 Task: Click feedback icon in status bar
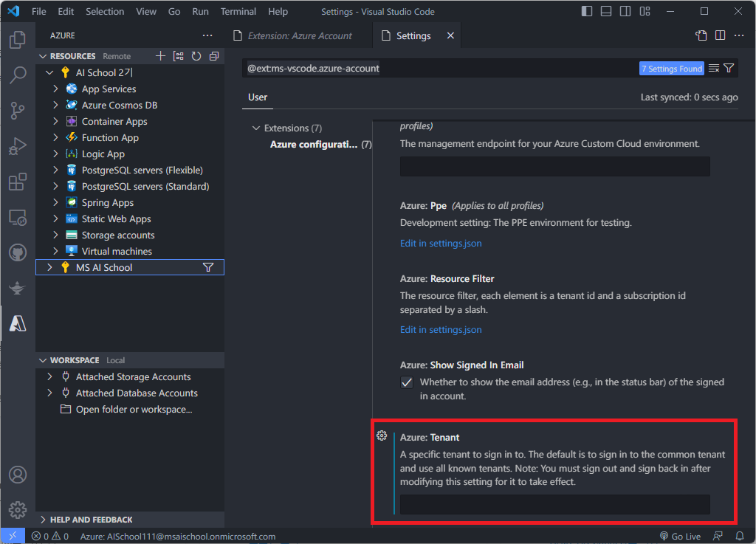coord(718,536)
